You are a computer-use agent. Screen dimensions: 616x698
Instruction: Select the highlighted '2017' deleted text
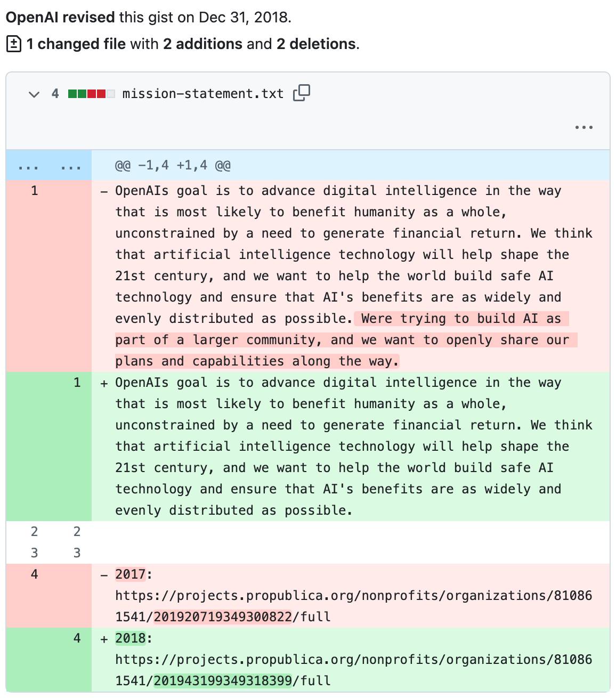point(131,574)
